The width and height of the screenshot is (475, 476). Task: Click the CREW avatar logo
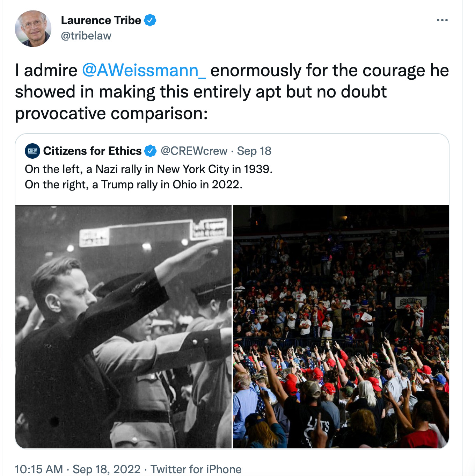(32, 151)
